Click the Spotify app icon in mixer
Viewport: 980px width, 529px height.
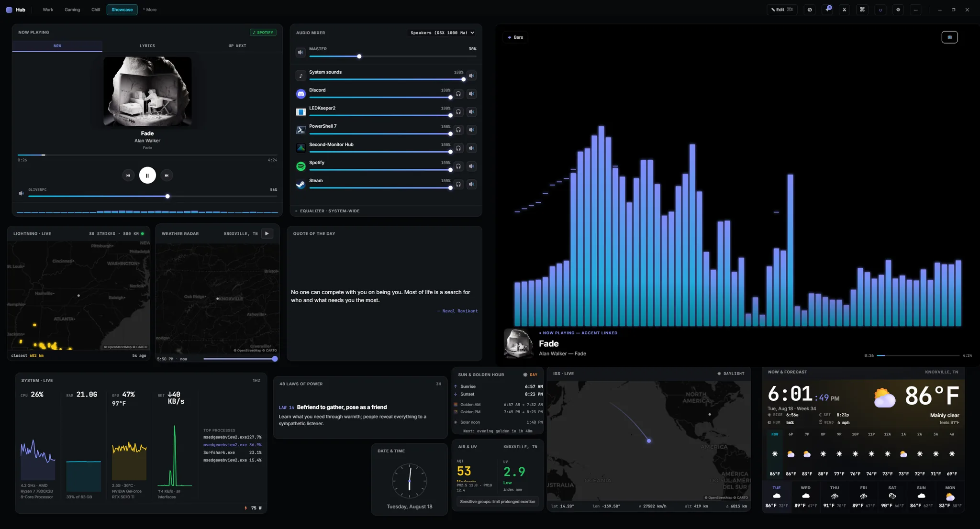click(301, 166)
